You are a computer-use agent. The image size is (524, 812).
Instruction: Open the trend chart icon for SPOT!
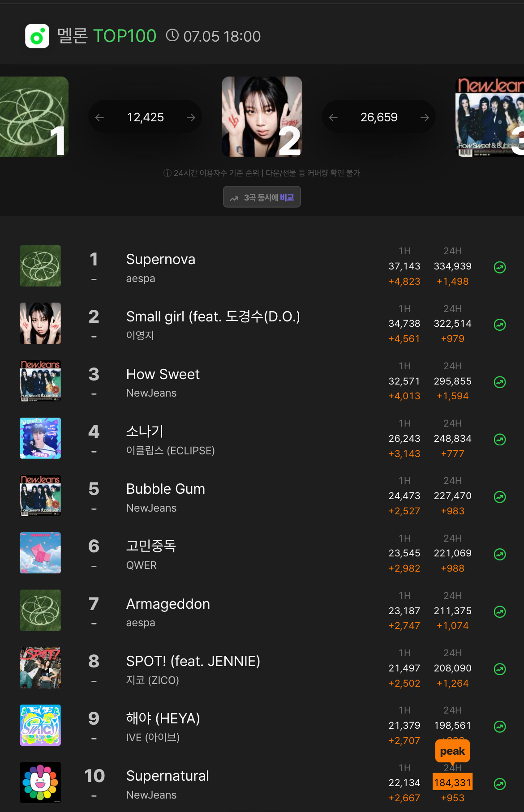pos(500,669)
